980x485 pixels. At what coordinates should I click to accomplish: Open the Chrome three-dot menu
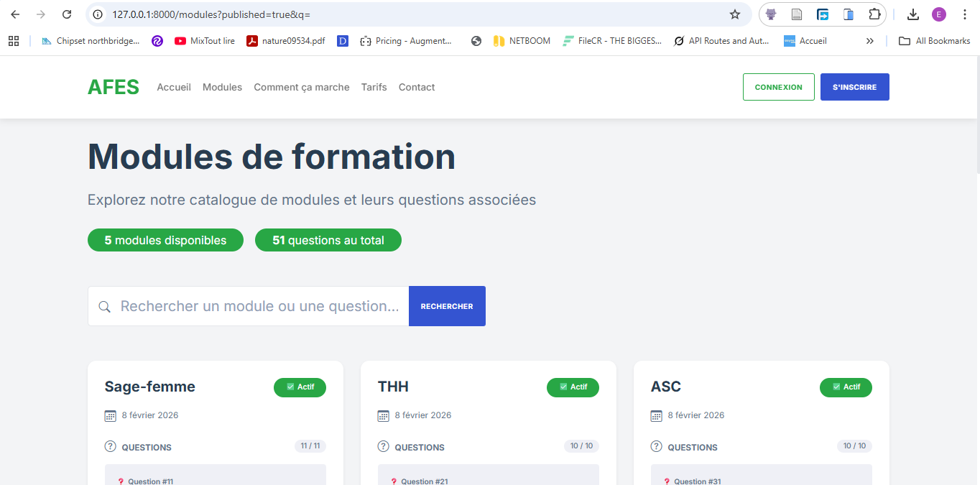(964, 14)
